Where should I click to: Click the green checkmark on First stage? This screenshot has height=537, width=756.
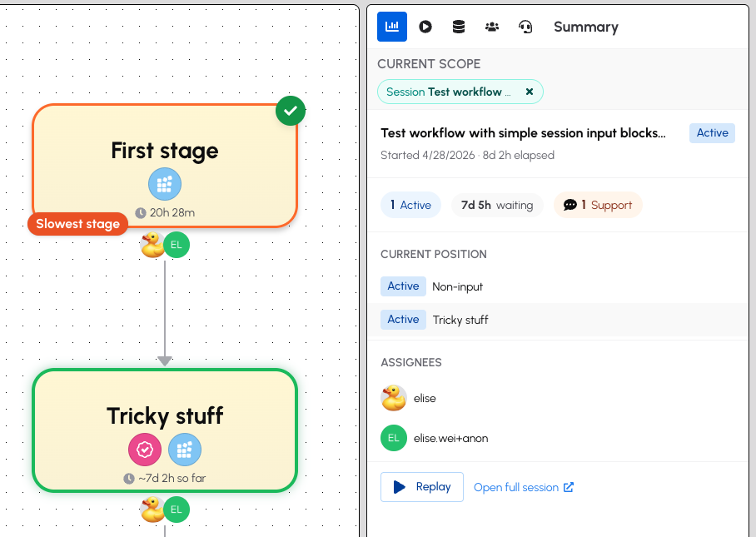tap(291, 111)
